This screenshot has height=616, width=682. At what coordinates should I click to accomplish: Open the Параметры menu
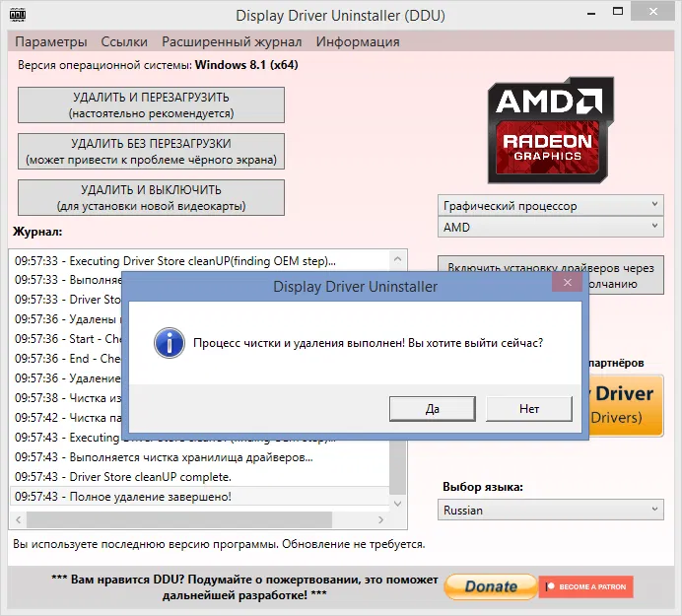click(51, 41)
